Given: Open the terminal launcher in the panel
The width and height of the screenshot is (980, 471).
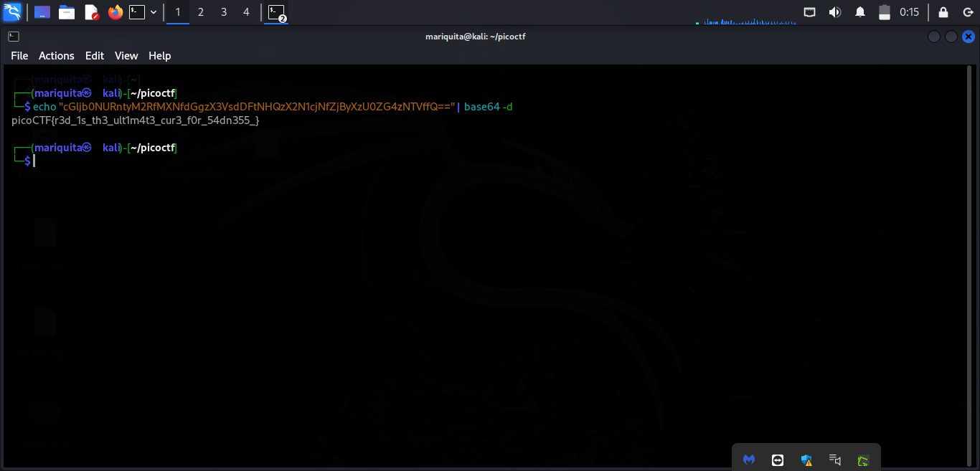Looking at the screenshot, I should (137, 12).
